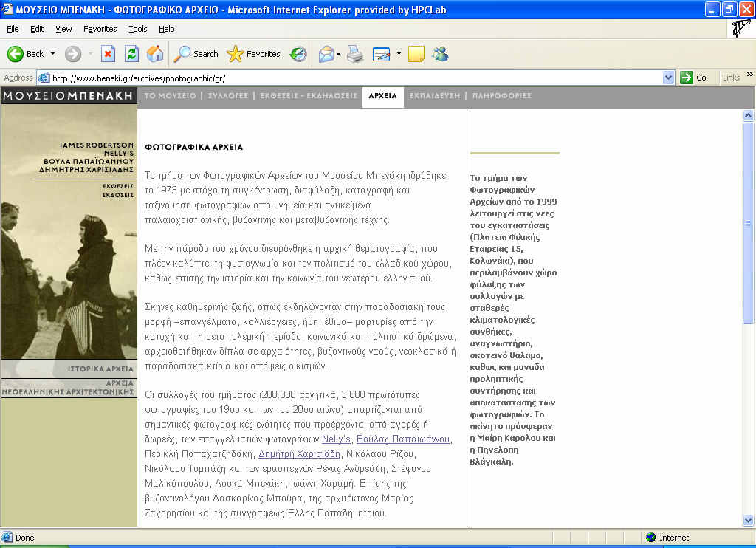Screen dimensions: 756x548
Task: Open the Home page icon
Action: tap(155, 54)
